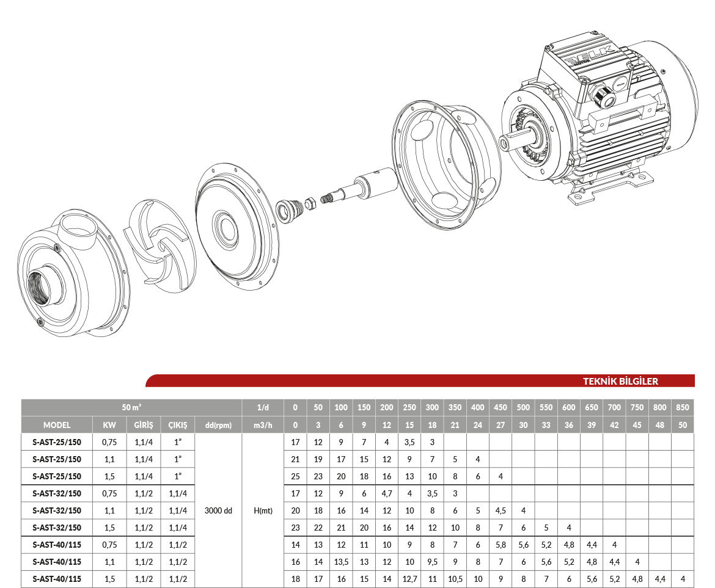Click the 12,7 value cell
The width and height of the screenshot is (715, 588).
coord(409,579)
